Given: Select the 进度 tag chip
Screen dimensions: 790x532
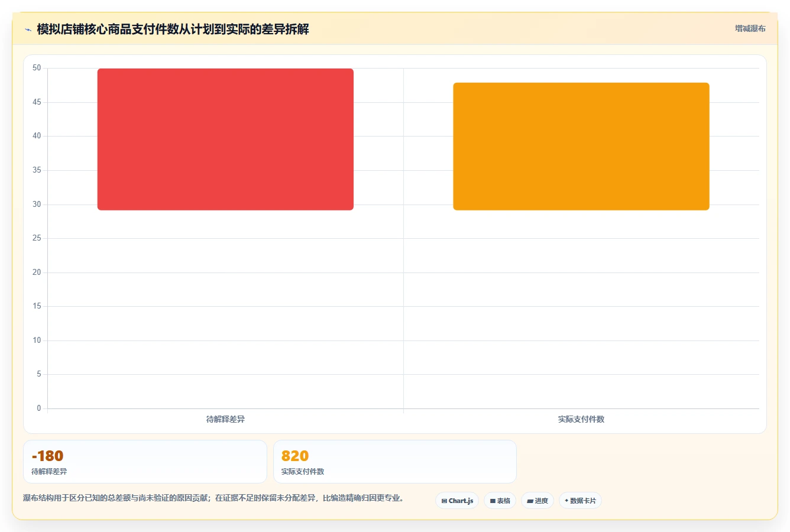Looking at the screenshot, I should click(x=537, y=501).
